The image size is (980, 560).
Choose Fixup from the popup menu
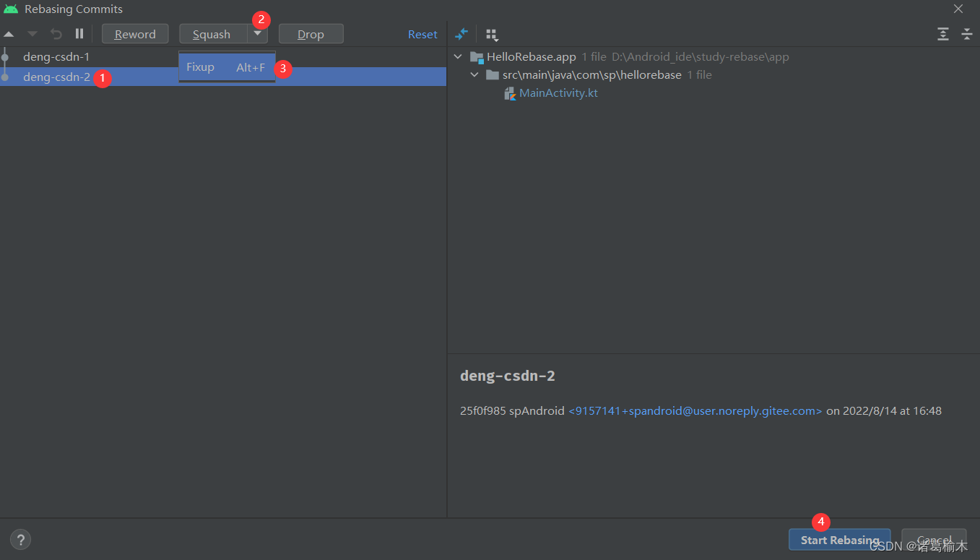click(227, 67)
